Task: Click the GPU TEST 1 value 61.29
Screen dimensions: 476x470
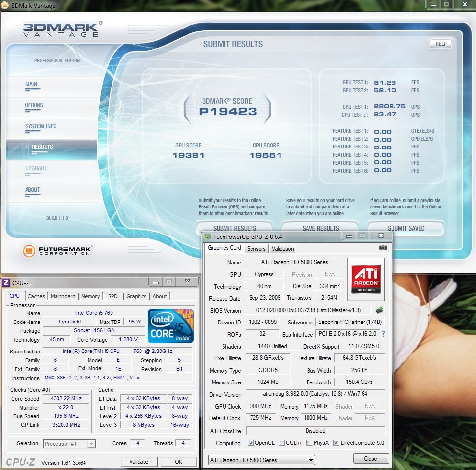Action: pyautogui.click(x=385, y=82)
